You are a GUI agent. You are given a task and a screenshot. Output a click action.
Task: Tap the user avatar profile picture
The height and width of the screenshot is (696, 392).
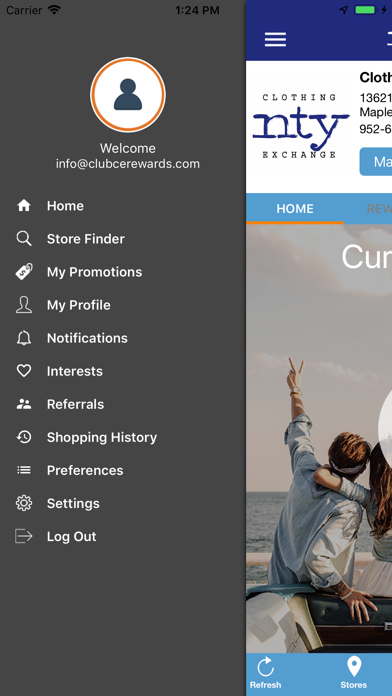(128, 95)
